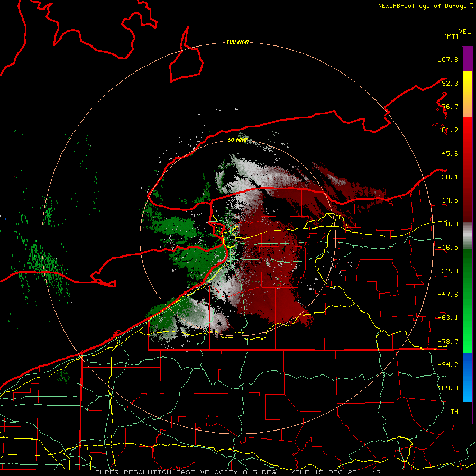Click the -78.7 legend value
The height and width of the screenshot is (476, 476).
tap(448, 342)
